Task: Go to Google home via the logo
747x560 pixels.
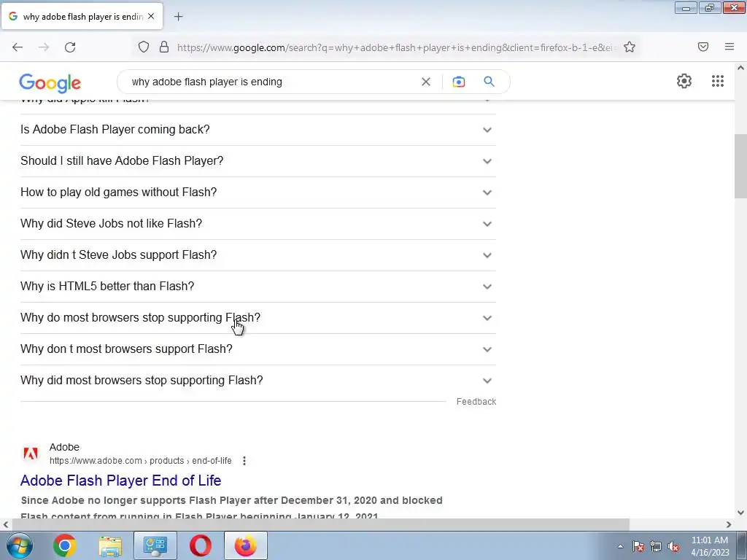Action: [50, 83]
